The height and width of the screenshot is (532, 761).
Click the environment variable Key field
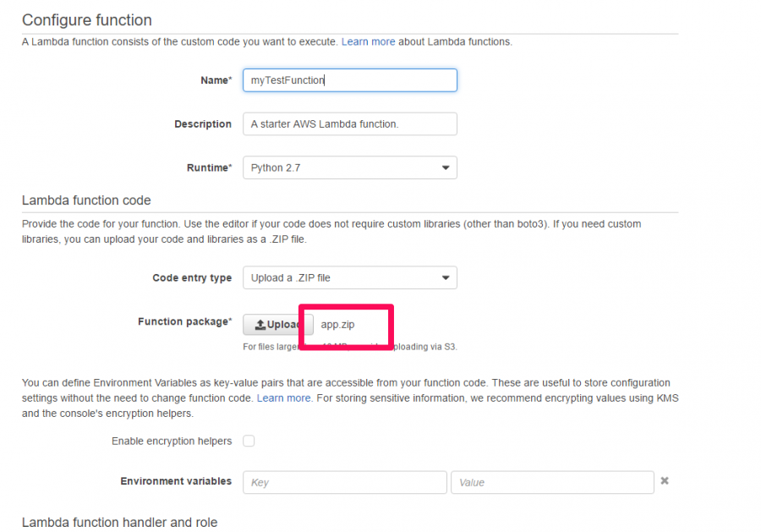345,482
